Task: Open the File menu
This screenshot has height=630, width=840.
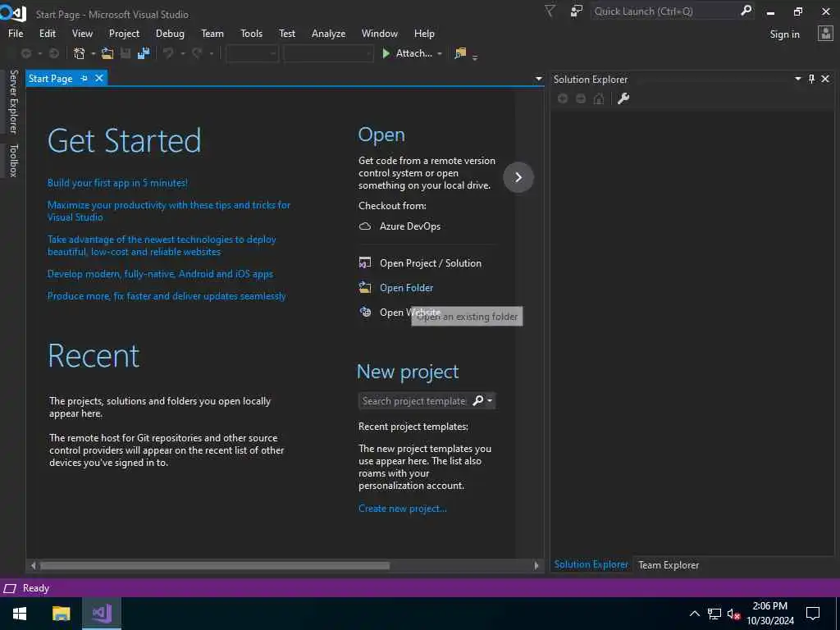Action: tap(16, 33)
